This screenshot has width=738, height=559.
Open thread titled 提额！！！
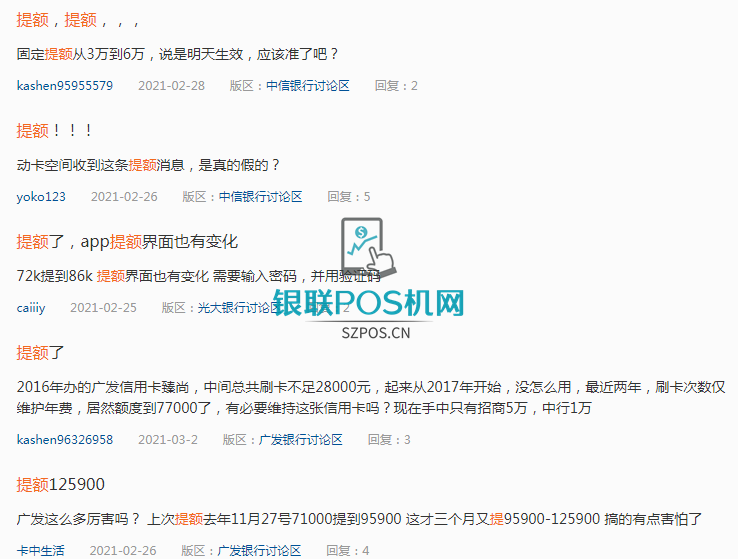click(54, 131)
